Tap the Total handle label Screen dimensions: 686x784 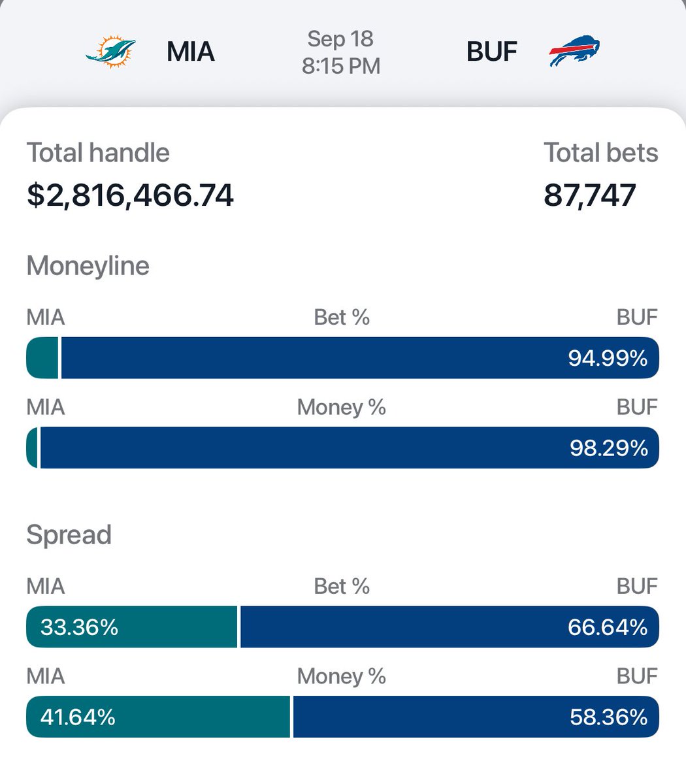click(98, 153)
